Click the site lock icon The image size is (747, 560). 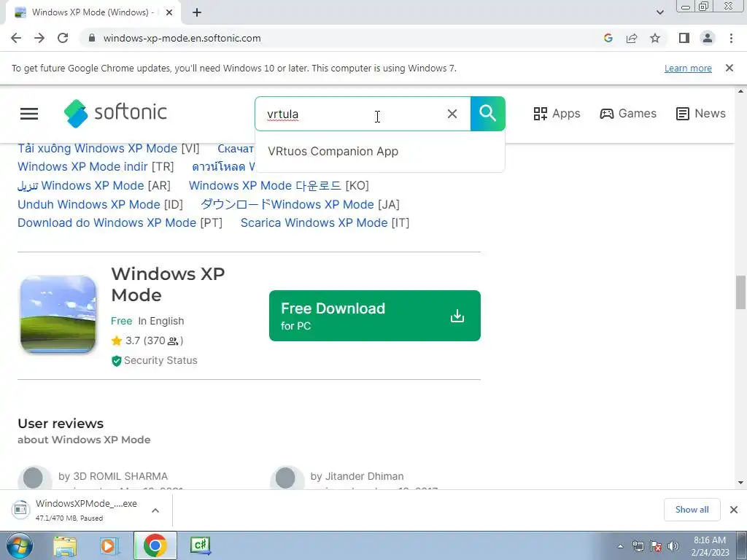pos(92,38)
